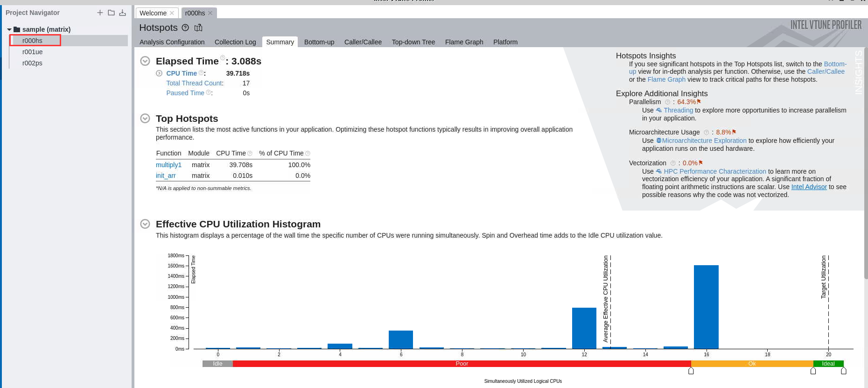Viewport: 868px width, 388px height.
Task: Select result r002ps in the project tree
Action: 32,63
